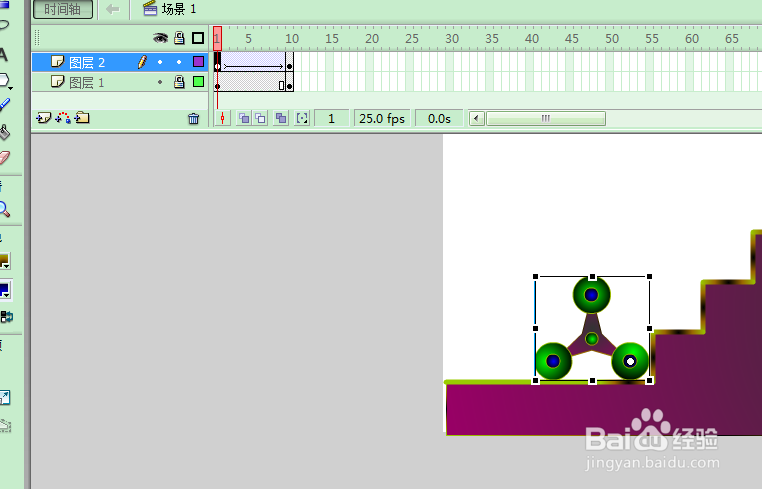The image size is (762, 489).
Task: Enable onion skin outlines
Action: [x=260, y=119]
